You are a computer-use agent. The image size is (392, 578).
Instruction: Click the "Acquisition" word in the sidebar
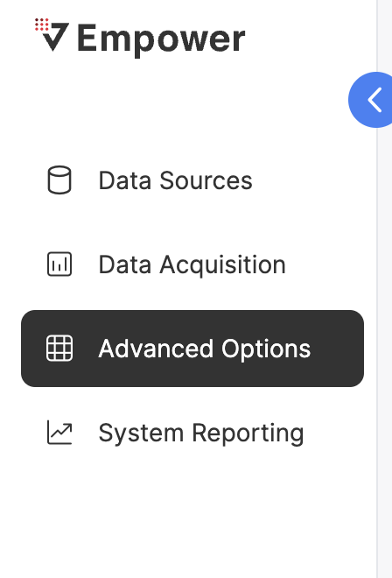[x=222, y=265]
